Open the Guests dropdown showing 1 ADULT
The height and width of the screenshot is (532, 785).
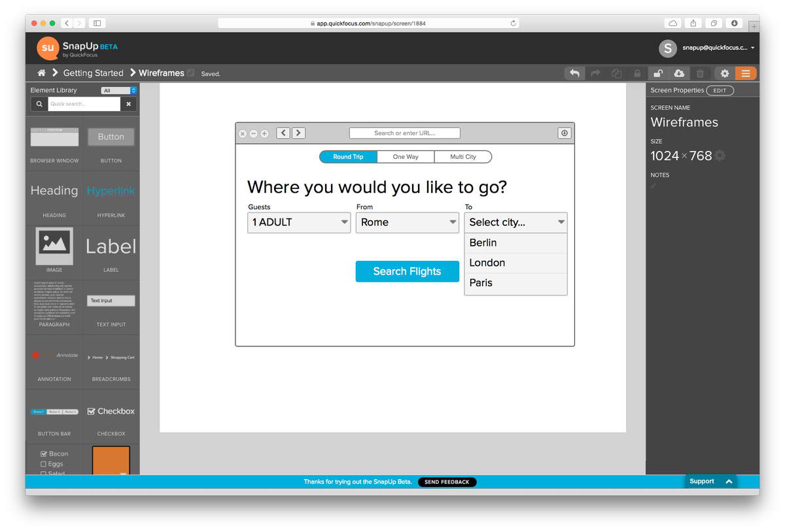(x=299, y=222)
